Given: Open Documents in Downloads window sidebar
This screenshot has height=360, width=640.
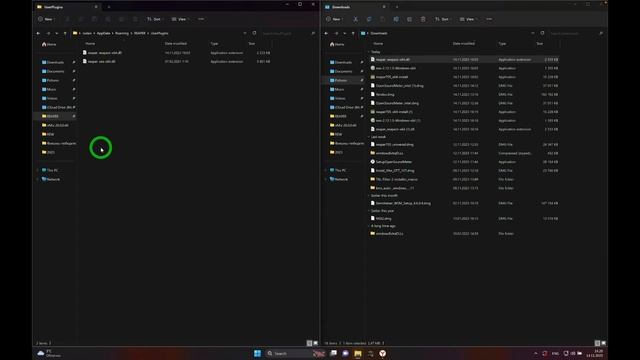Looking at the screenshot, I should click(x=344, y=71).
